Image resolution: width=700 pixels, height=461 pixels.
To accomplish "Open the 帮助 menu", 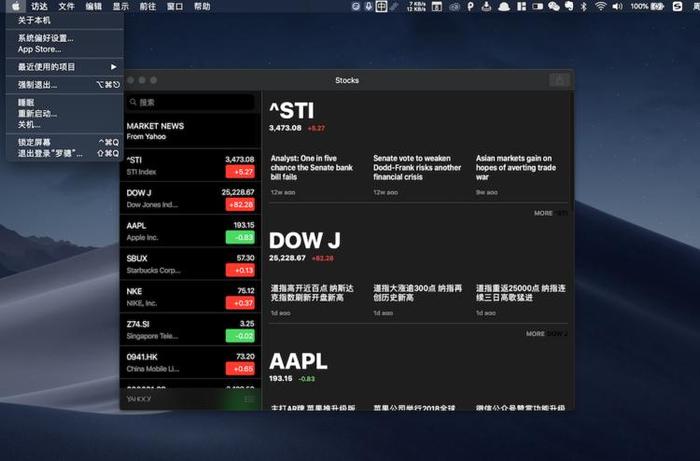I will (202, 6).
